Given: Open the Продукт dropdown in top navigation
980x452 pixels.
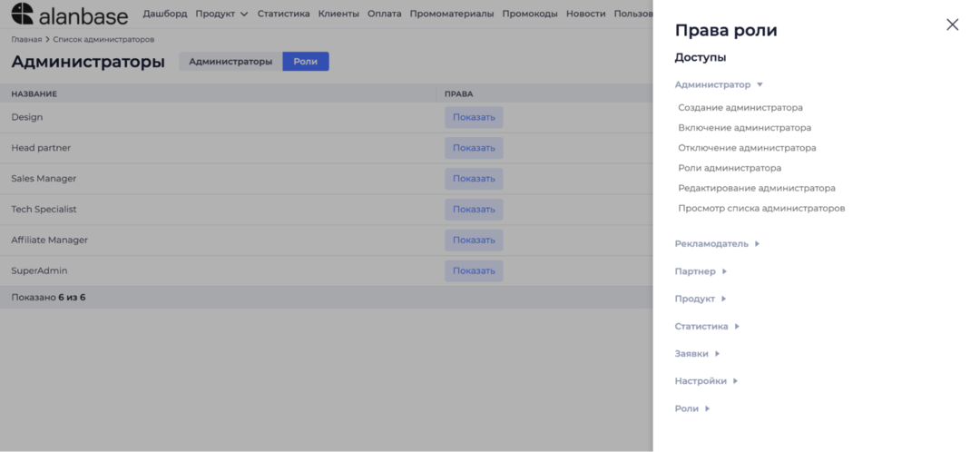Looking at the screenshot, I should point(222,14).
